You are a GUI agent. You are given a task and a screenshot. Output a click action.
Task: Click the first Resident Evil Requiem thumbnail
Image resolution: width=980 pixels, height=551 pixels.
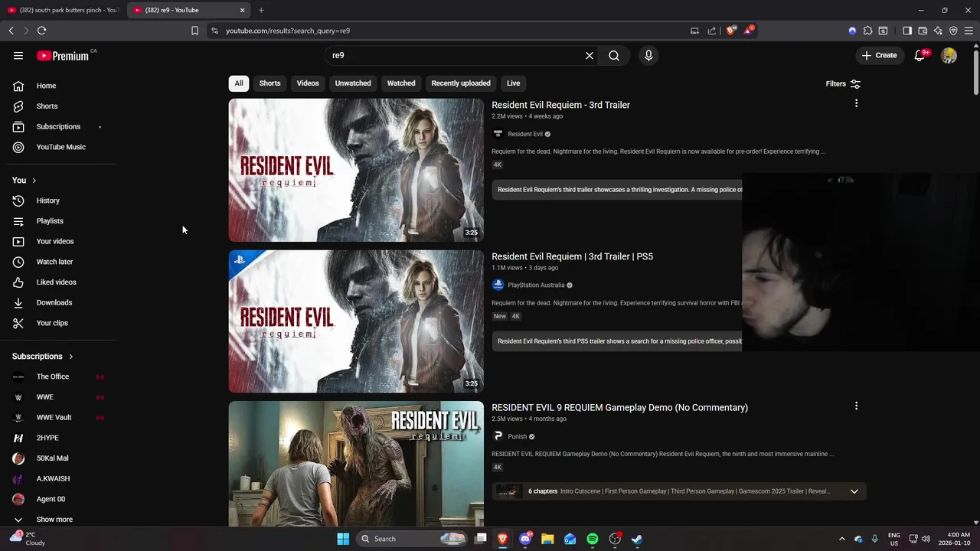(x=356, y=170)
